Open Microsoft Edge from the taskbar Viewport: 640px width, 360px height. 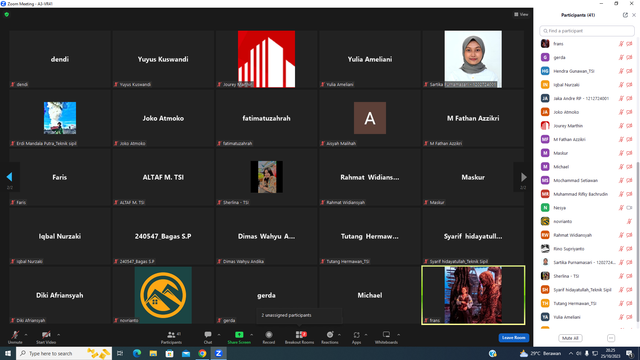[x=137, y=353]
